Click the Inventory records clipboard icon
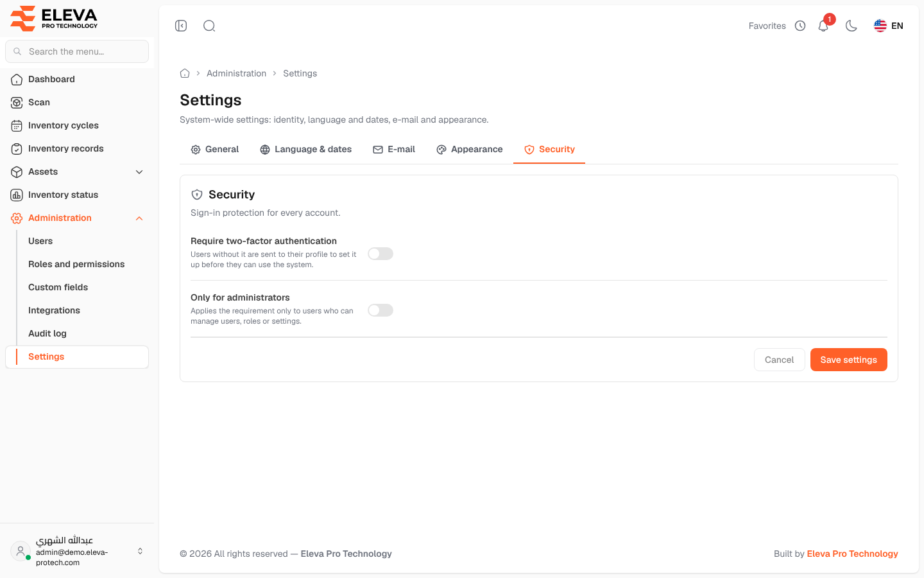924x578 pixels. [x=17, y=149]
